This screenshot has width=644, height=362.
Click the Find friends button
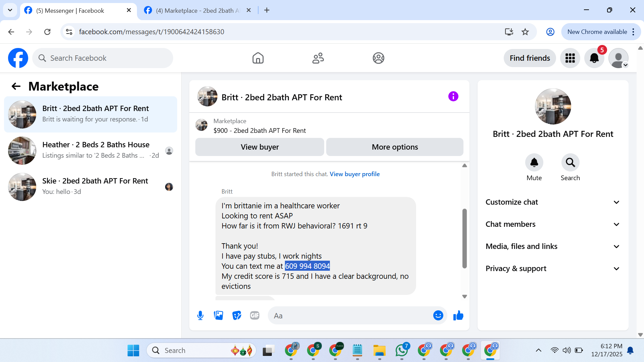530,58
